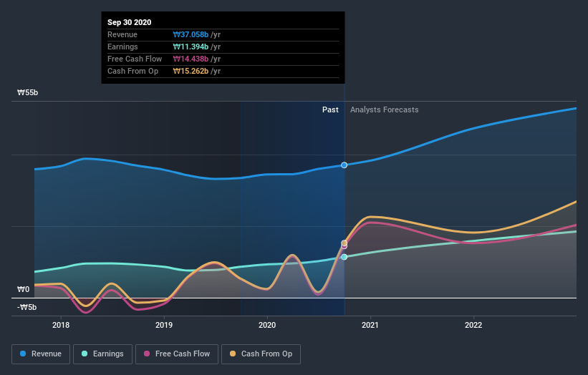Select the 2022 x-axis label
Image resolution: width=588 pixels, height=375 pixels.
[473, 325]
